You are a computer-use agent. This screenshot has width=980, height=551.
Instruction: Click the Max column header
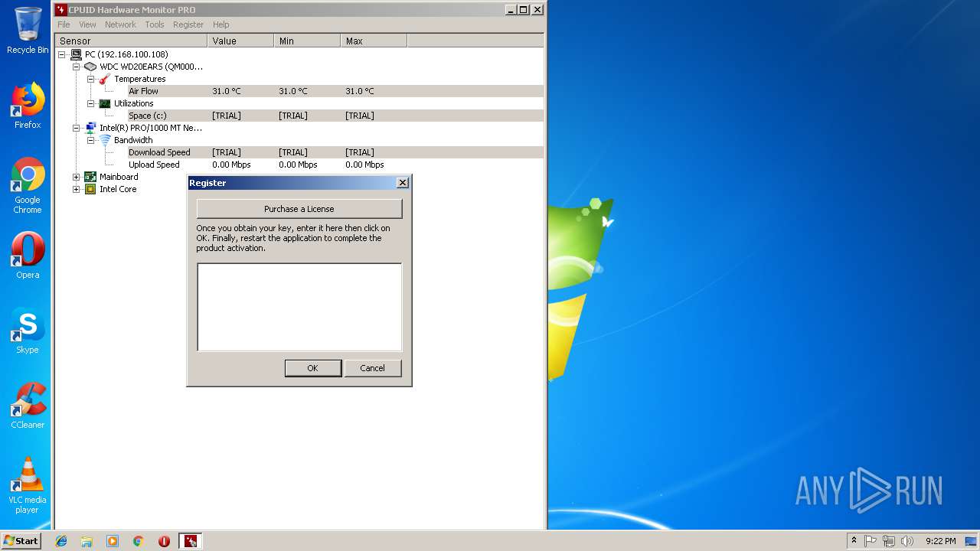374,41
